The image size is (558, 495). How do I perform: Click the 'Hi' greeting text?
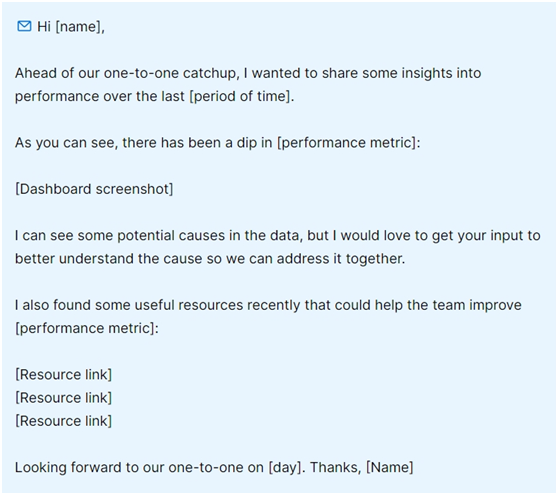tap(44, 27)
